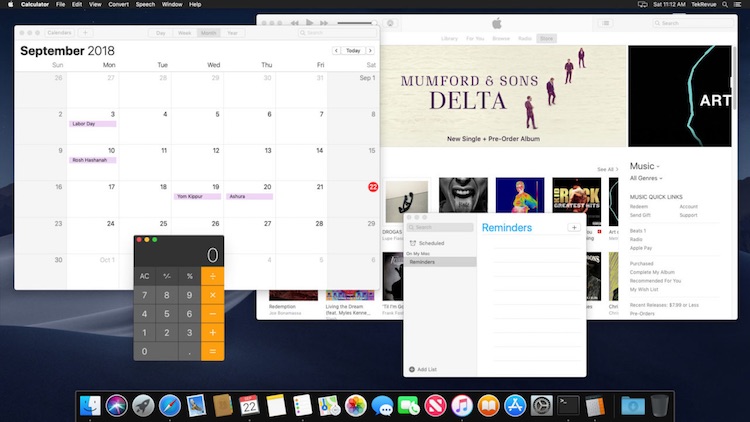Image resolution: width=750 pixels, height=422 pixels.
Task: Click the calculator percent key
Action: coord(189,276)
